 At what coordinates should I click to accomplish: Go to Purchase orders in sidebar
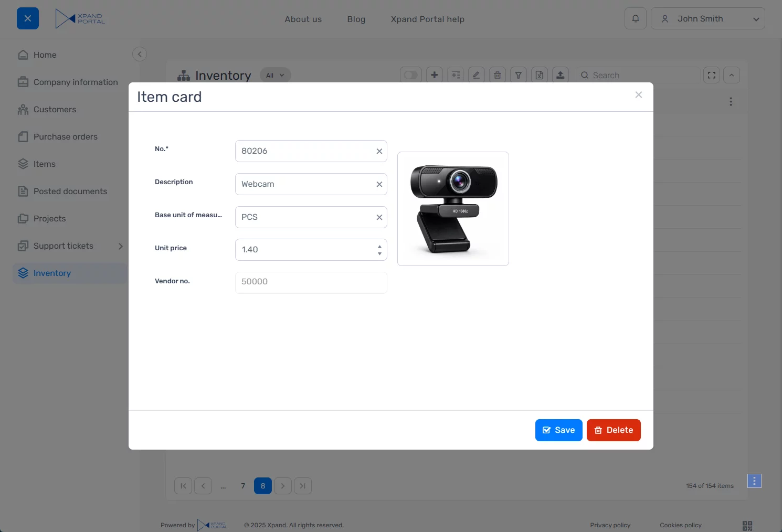tap(65, 137)
